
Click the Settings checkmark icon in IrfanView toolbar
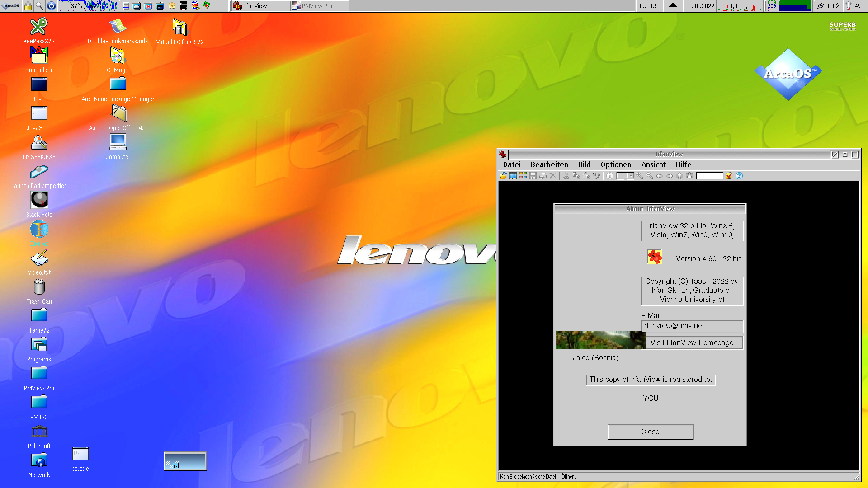729,176
